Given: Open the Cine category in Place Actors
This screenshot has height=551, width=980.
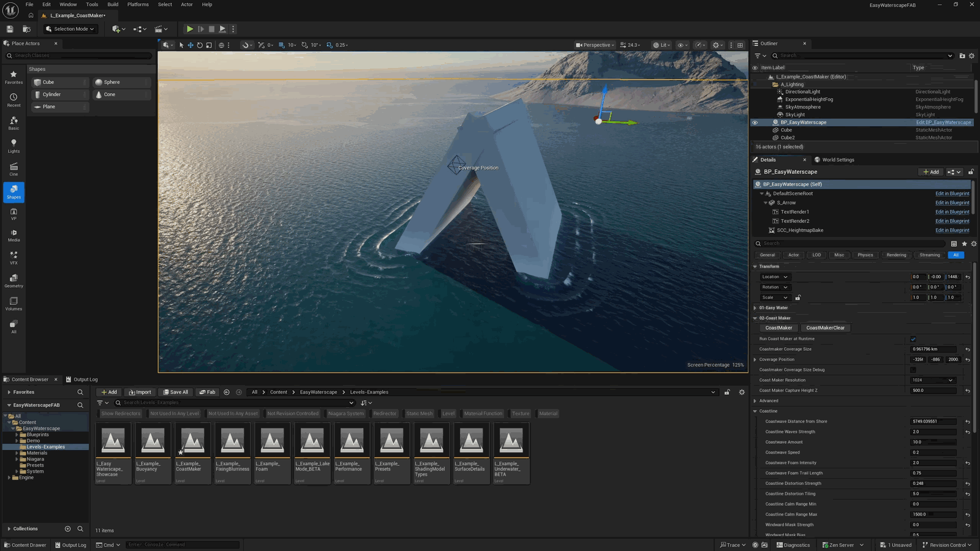Looking at the screenshot, I should [13, 169].
